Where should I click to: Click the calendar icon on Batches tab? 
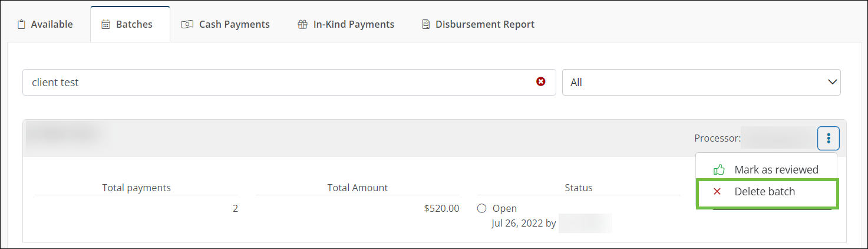[x=106, y=25]
